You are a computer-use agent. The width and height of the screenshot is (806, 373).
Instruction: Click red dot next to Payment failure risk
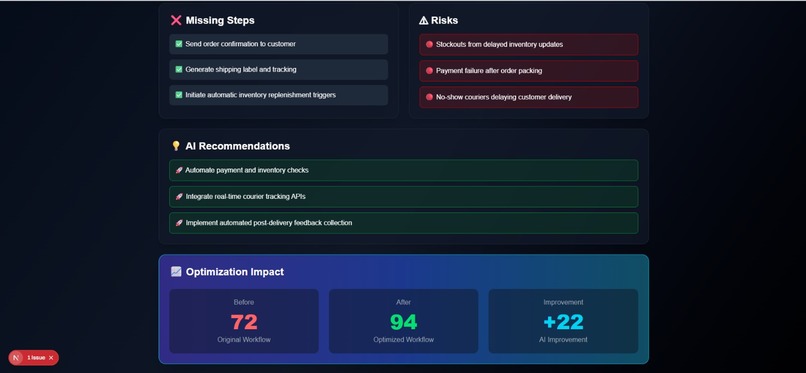[x=429, y=70]
